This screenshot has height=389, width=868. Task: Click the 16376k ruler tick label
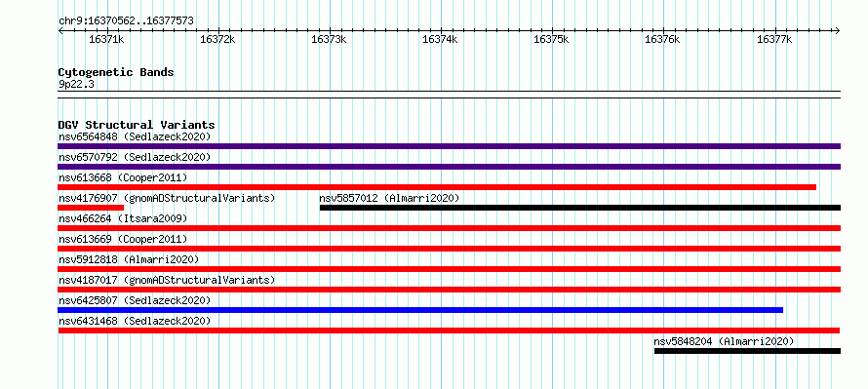click(x=662, y=39)
